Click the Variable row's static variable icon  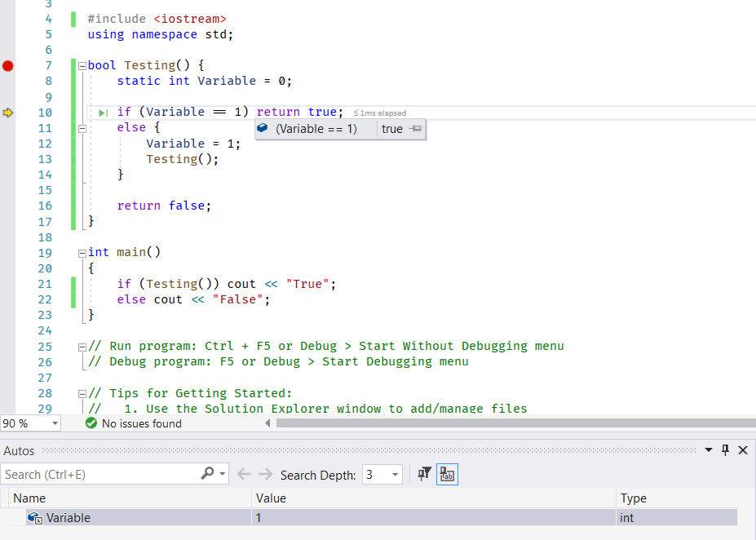pyautogui.click(x=35, y=518)
